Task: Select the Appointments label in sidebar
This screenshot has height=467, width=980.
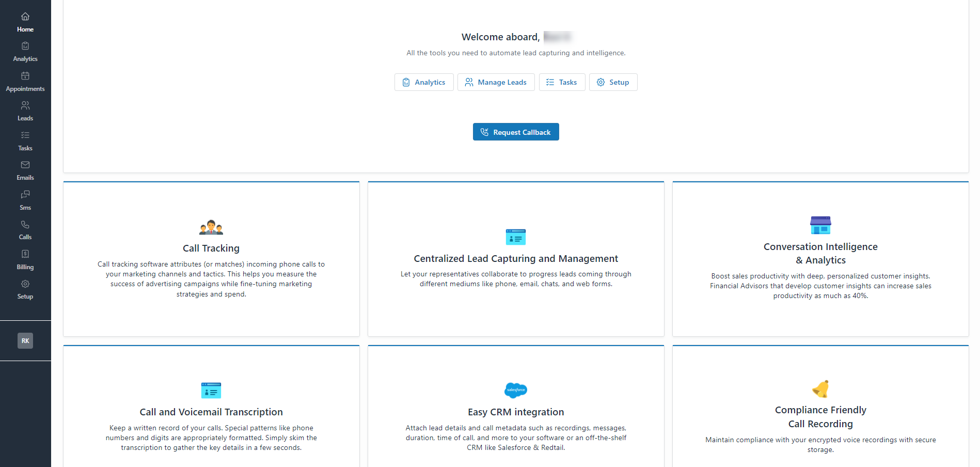Action: pos(25,89)
